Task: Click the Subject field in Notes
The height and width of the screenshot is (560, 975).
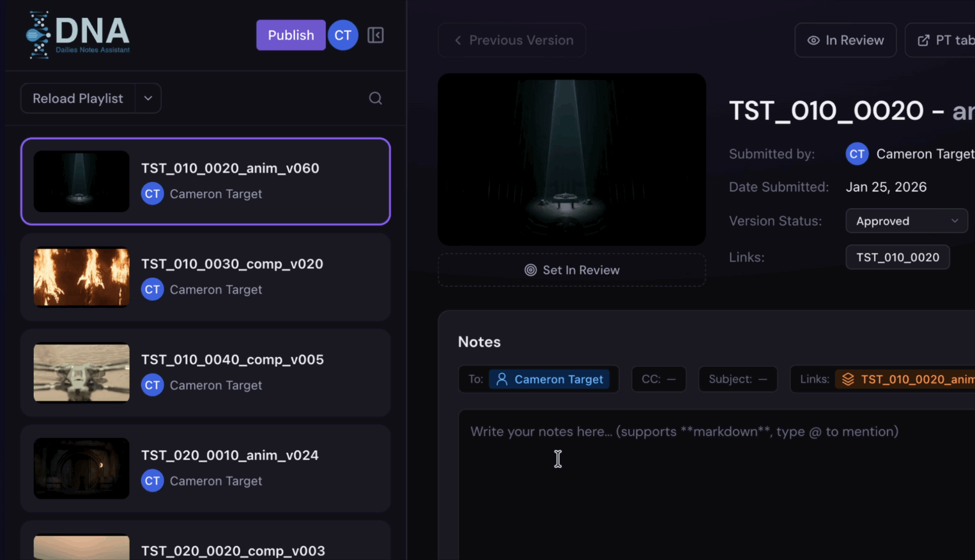Action: [738, 379]
